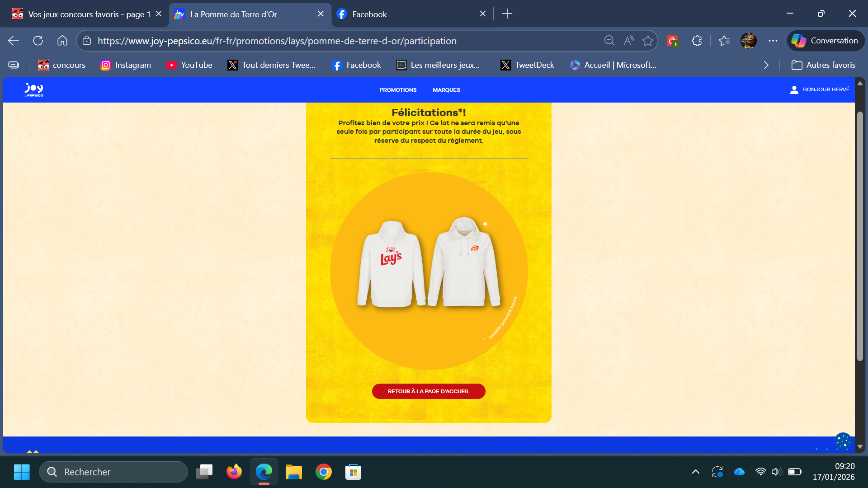
Task: Open the favorites list icon
Action: click(x=724, y=41)
